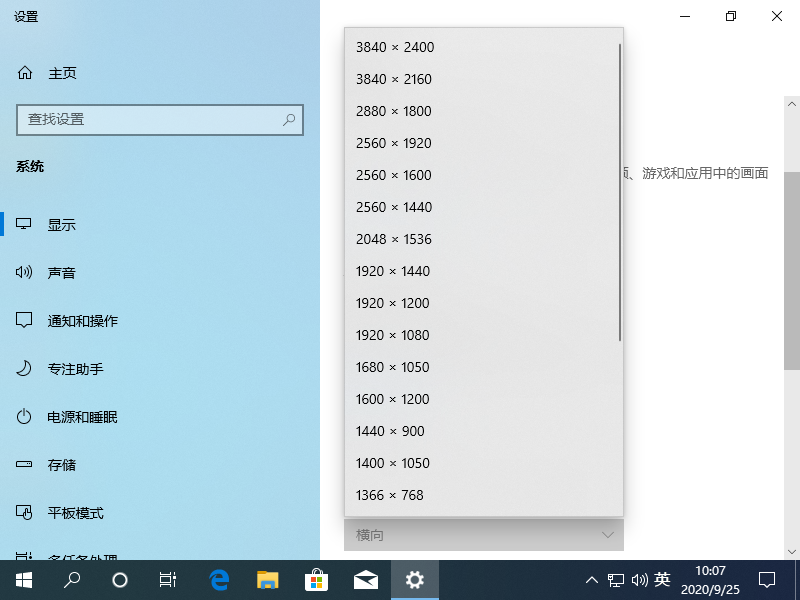
Task: Pick 1366 × 768 from resolution list
Action: (x=390, y=495)
